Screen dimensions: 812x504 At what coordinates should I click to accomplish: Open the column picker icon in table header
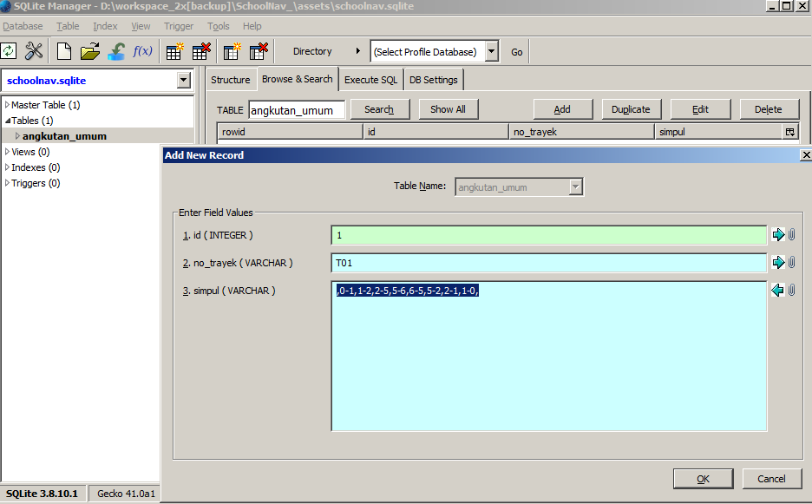tap(789, 132)
